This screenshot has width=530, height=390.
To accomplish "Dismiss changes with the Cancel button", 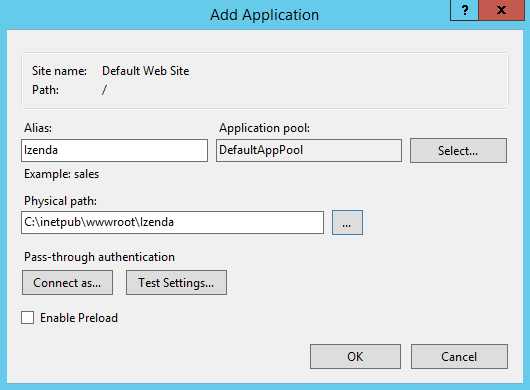I will [x=459, y=357].
